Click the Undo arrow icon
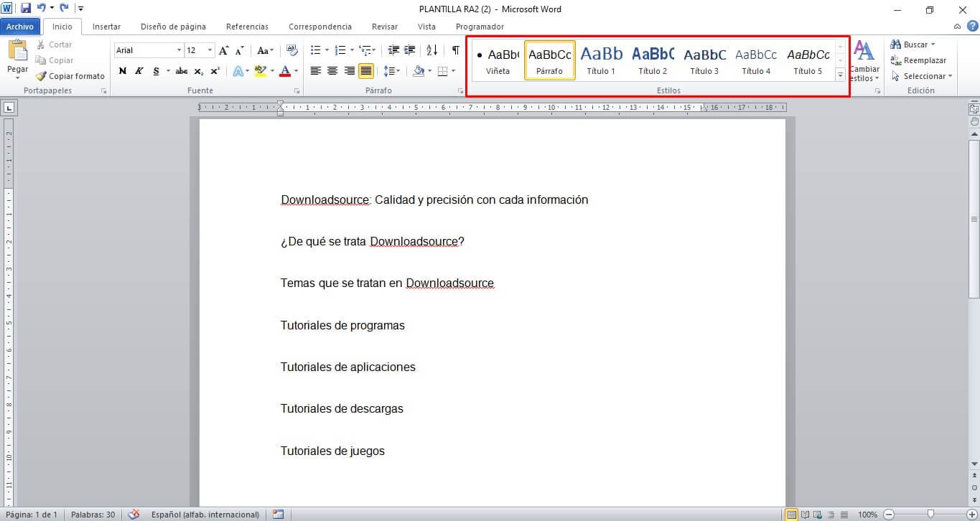980x521 pixels. point(42,9)
